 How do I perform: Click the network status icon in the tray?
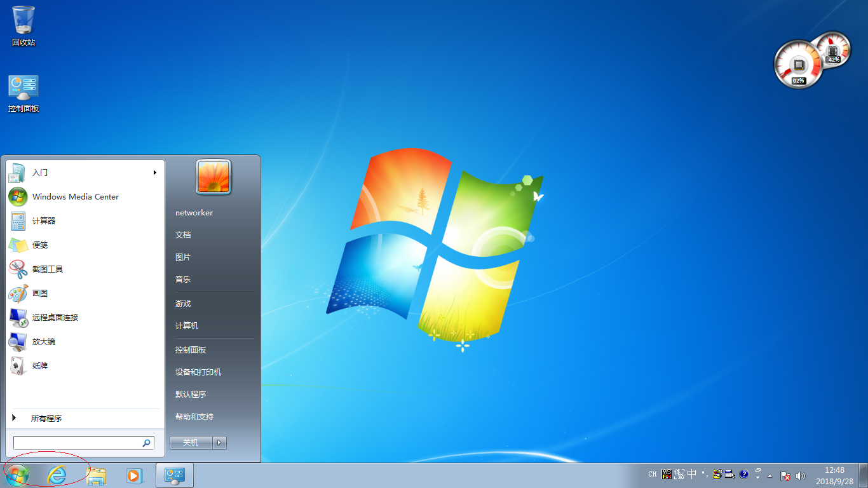tap(785, 475)
